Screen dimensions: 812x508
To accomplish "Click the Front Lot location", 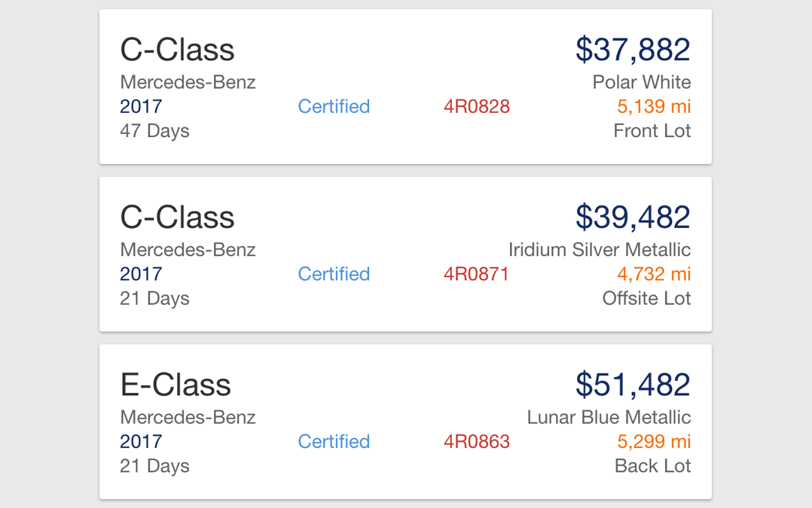I will 652,131.
